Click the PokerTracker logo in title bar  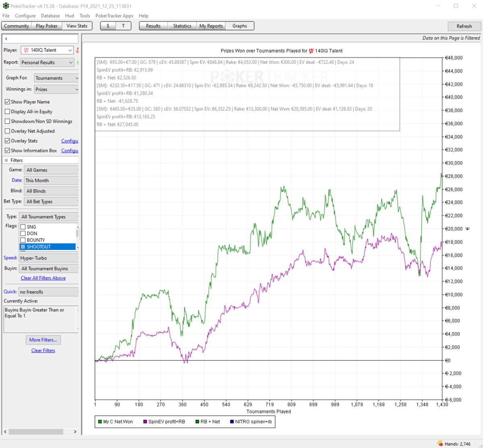tap(6, 6)
